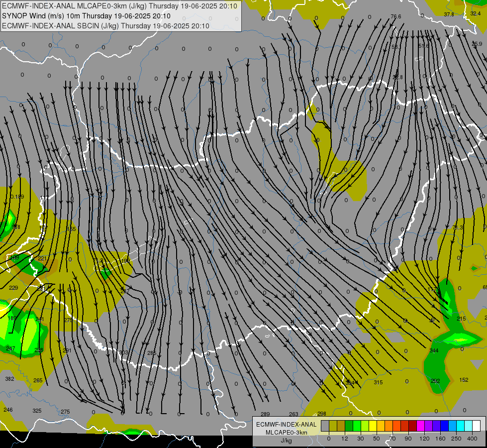This screenshot has height=448, width=487.
Task: Click the map value '292' on the green patch
Action: tap(435, 380)
